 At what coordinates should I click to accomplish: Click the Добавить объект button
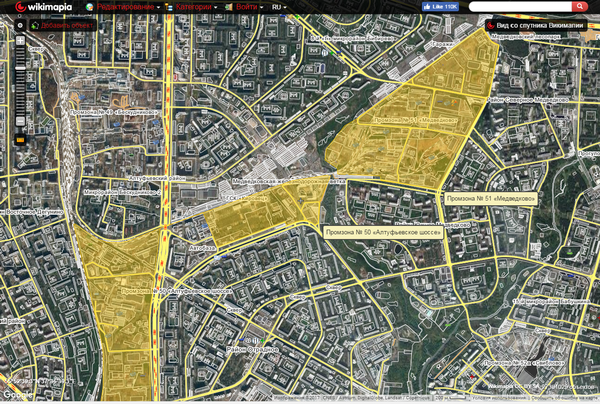tap(69, 25)
